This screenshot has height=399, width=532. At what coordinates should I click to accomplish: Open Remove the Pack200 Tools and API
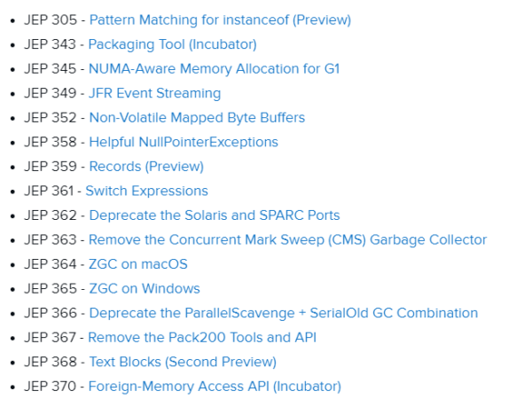tap(202, 338)
